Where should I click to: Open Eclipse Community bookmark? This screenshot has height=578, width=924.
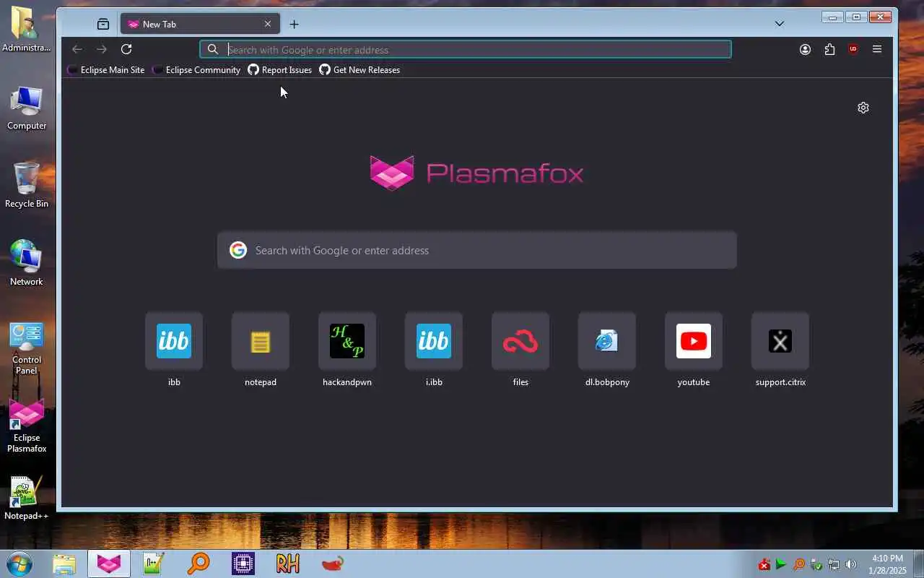point(196,70)
